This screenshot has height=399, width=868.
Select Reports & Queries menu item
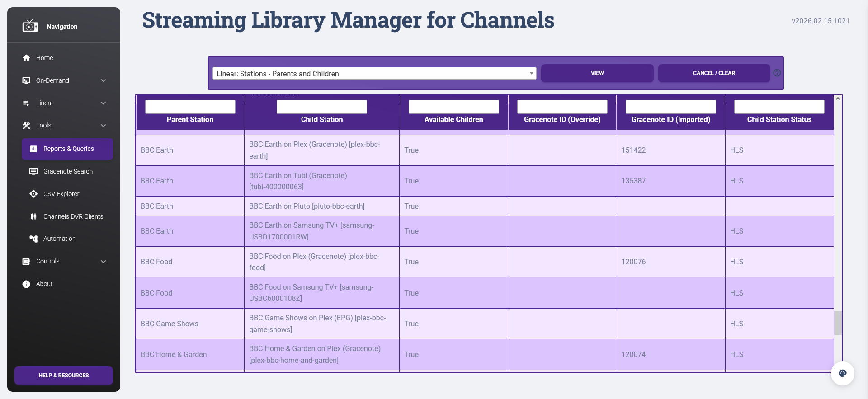pyautogui.click(x=67, y=149)
